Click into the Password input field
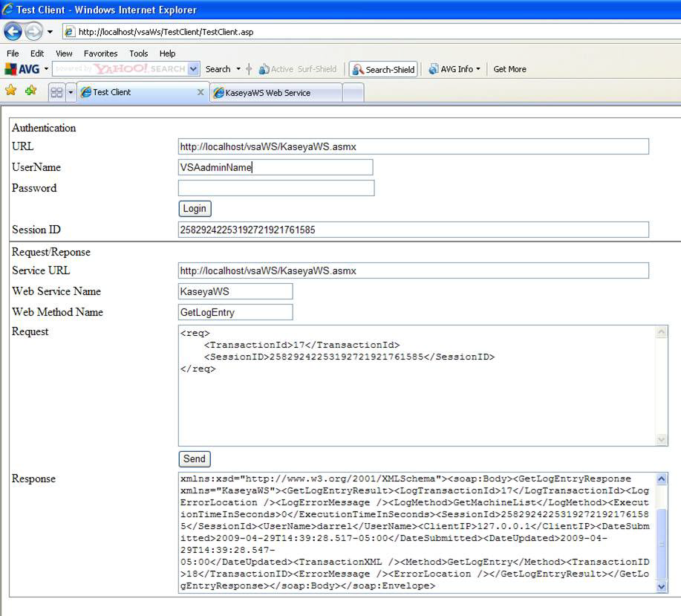 coord(276,188)
